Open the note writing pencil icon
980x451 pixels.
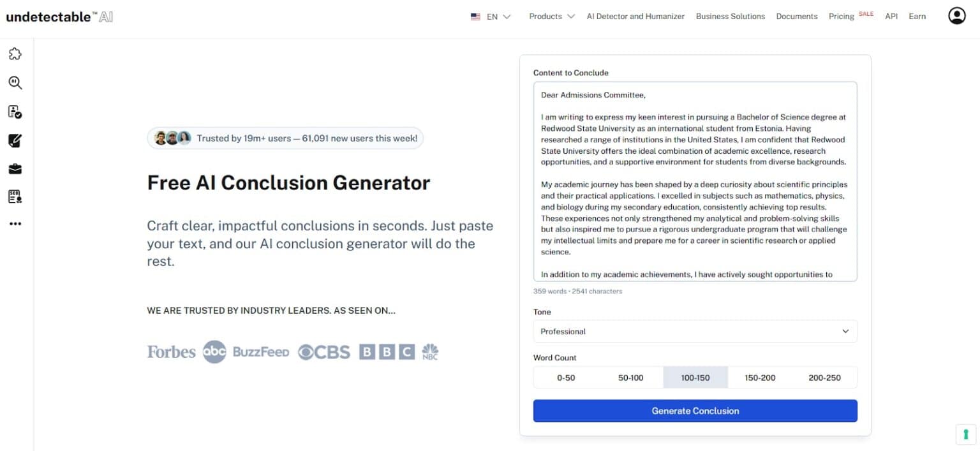pos(15,141)
